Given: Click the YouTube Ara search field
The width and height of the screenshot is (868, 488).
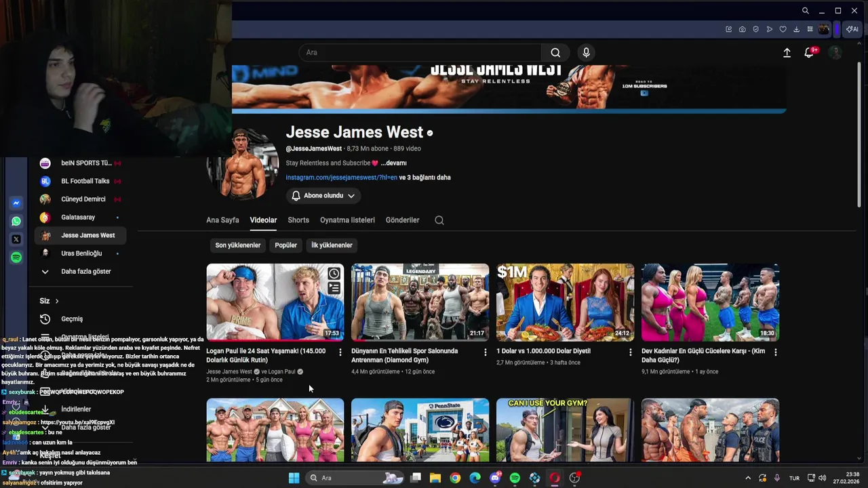Looking at the screenshot, I should click(420, 53).
